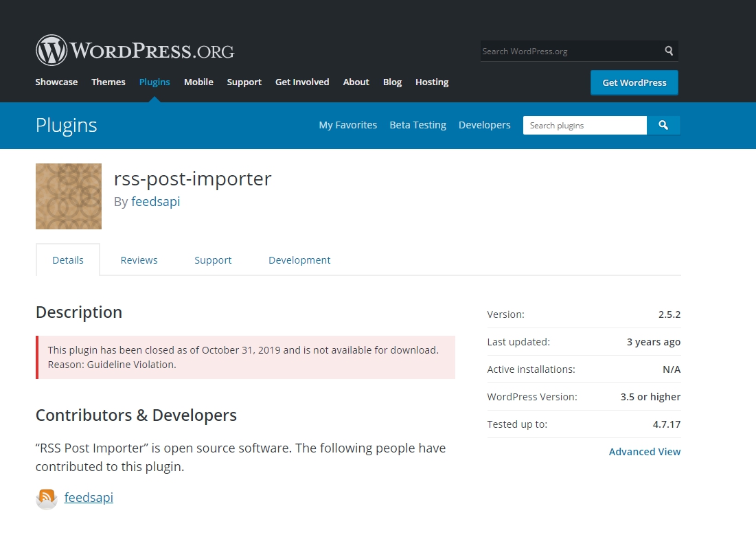This screenshot has height=550, width=756.
Task: Open the Support tab of the plugin
Action: (213, 260)
